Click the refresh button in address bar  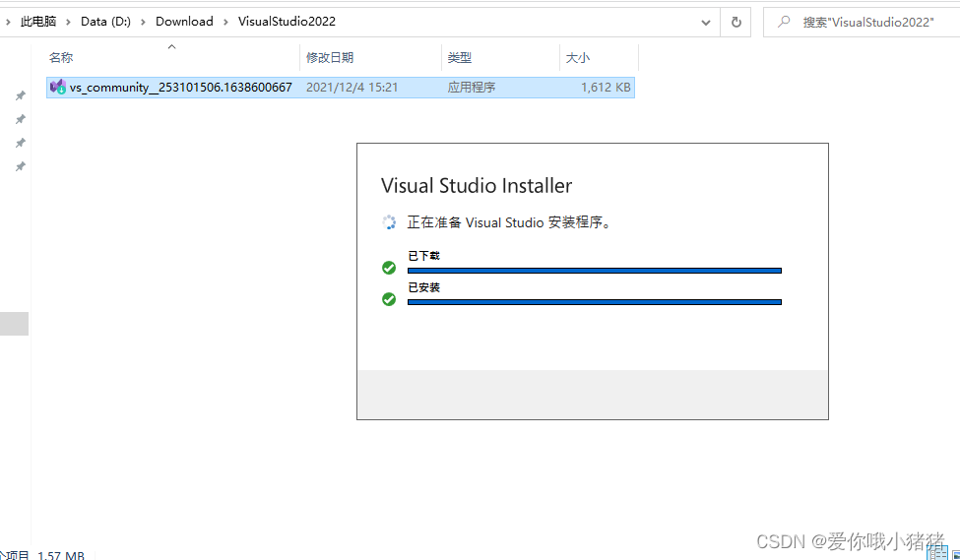pos(736,22)
